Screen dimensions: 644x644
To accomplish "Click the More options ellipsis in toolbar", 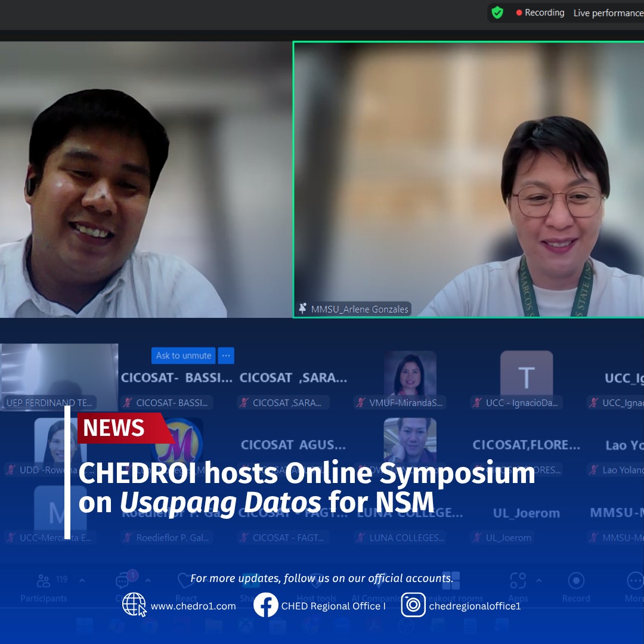I will 634,581.
